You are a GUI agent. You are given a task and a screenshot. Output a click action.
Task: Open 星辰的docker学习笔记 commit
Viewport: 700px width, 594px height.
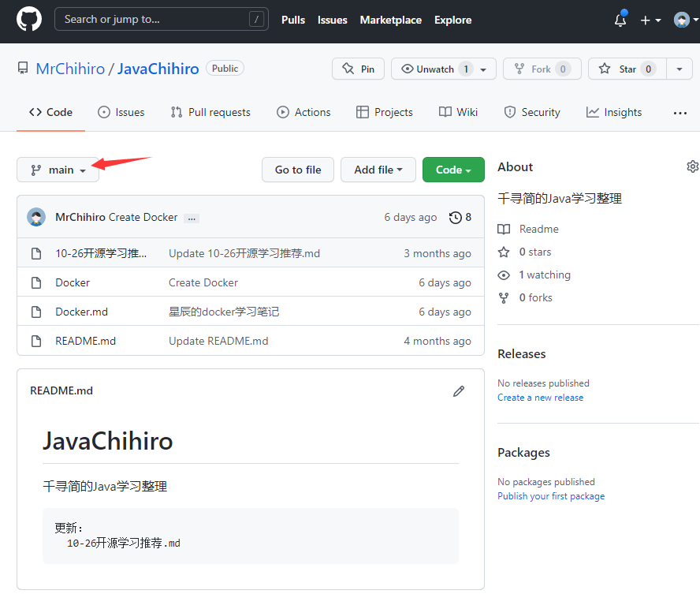(224, 312)
